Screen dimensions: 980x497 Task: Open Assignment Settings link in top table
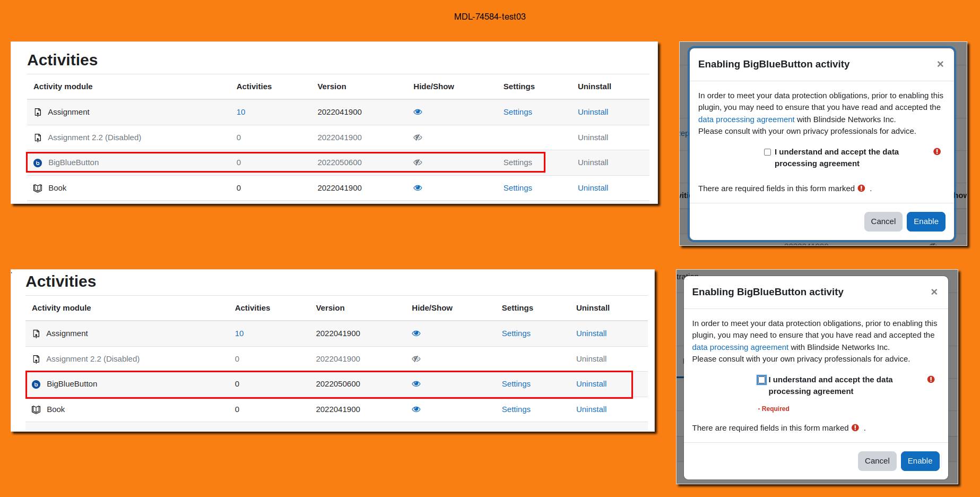(517, 112)
